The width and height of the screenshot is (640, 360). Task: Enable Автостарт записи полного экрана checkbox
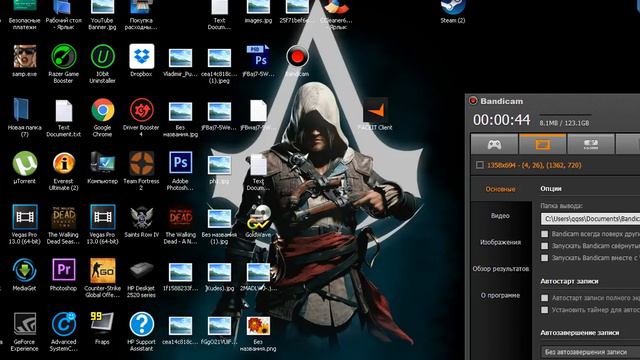click(544, 298)
